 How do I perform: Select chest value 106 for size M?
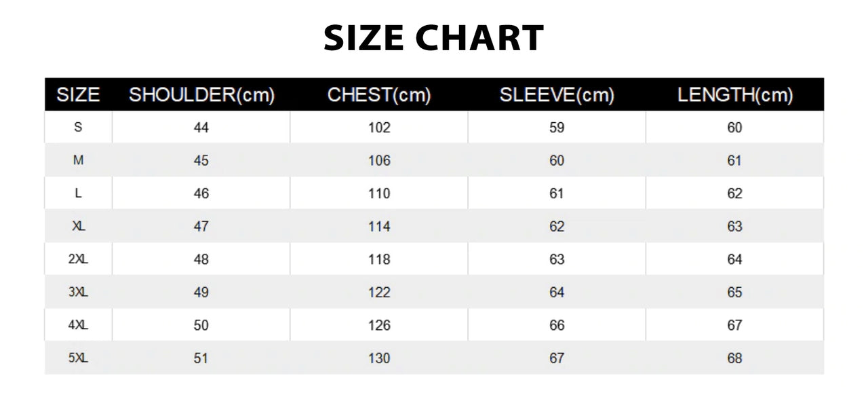coord(379,161)
